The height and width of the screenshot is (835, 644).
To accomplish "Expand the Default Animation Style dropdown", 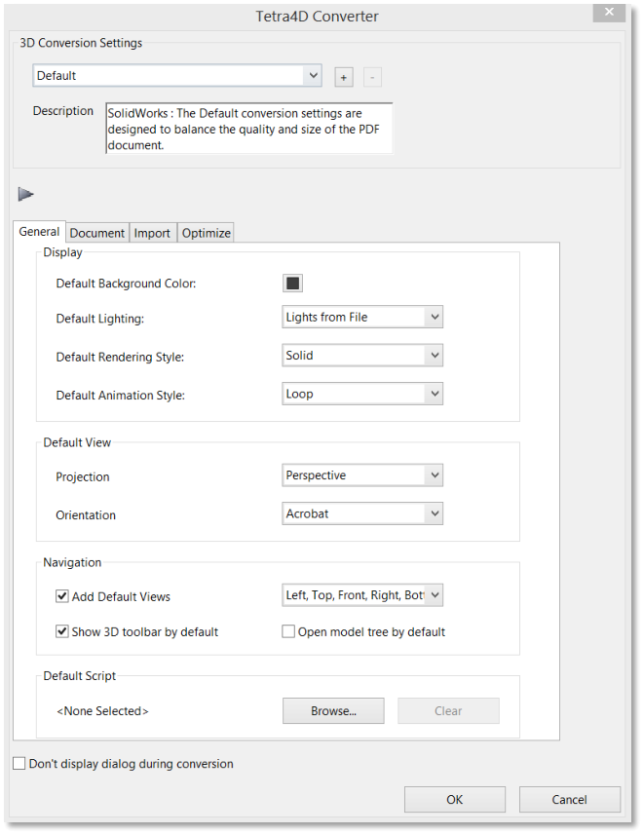I will [362, 394].
